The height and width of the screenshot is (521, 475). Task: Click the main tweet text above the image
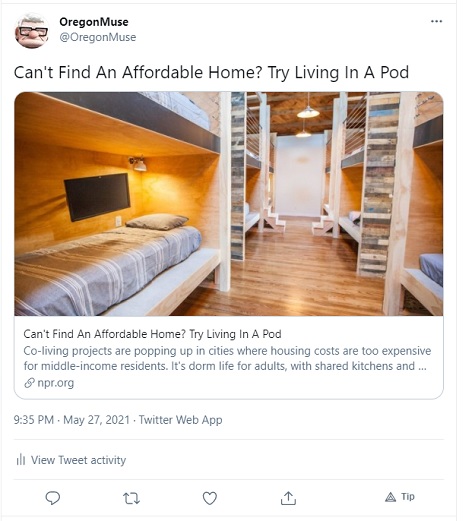coord(211,72)
